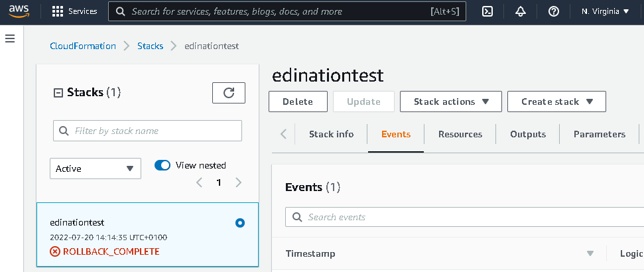Click page number 1 in pagination
This screenshot has height=272, width=644.
point(219,182)
